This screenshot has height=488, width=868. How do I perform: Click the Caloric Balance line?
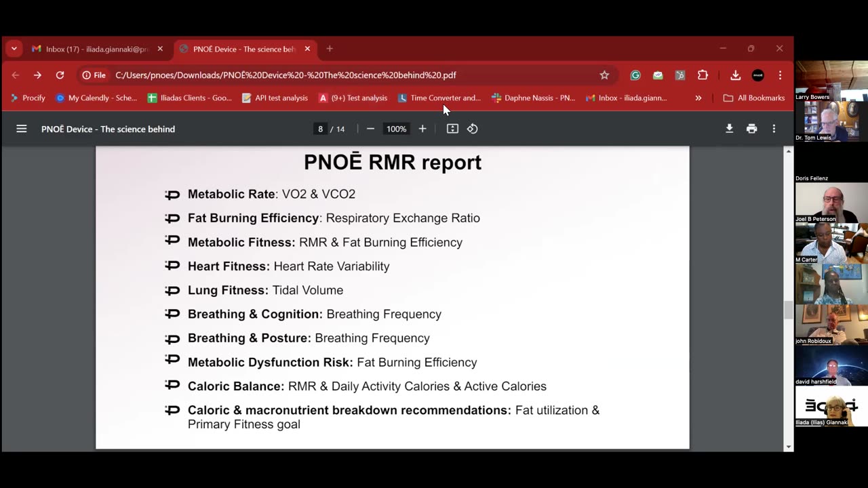(x=367, y=386)
